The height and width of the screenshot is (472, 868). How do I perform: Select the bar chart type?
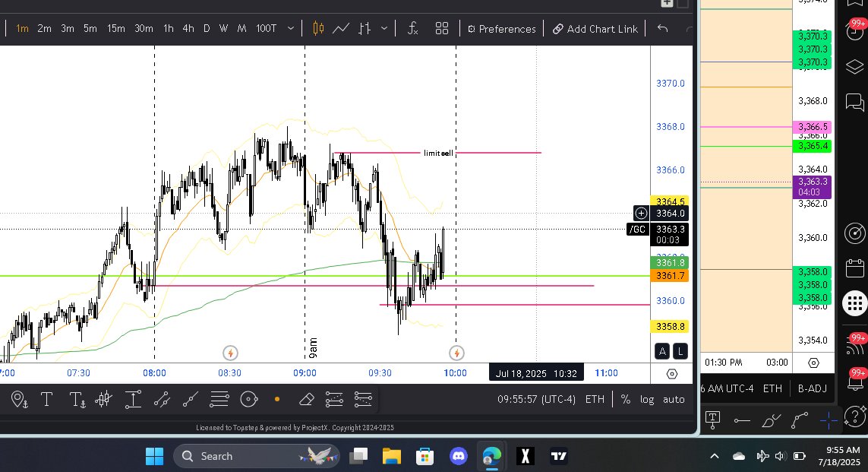[x=365, y=28]
